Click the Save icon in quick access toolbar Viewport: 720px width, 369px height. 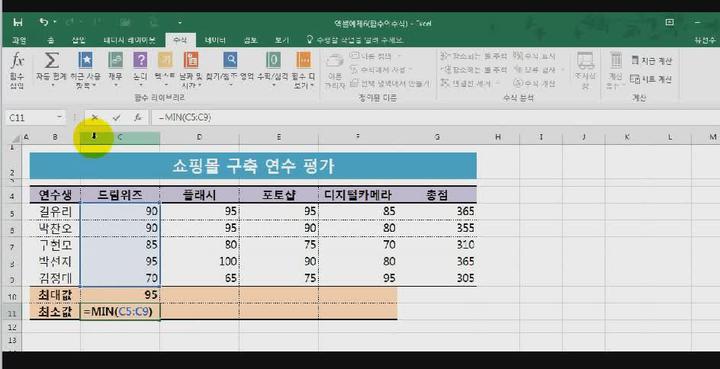click(x=18, y=22)
